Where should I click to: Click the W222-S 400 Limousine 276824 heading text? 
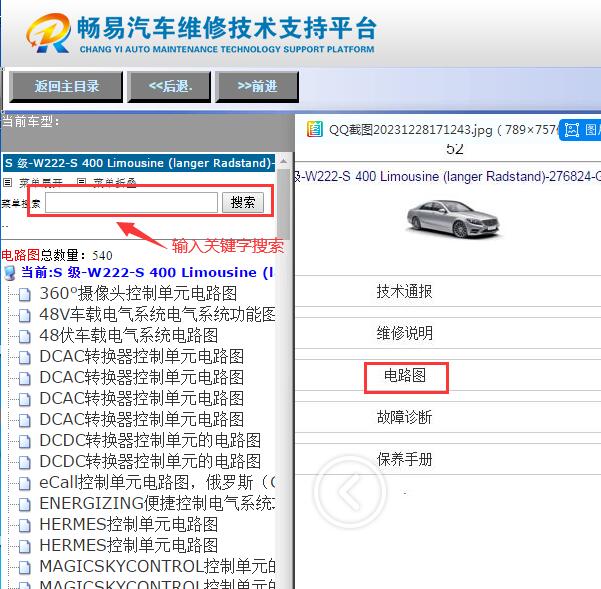coord(447,177)
